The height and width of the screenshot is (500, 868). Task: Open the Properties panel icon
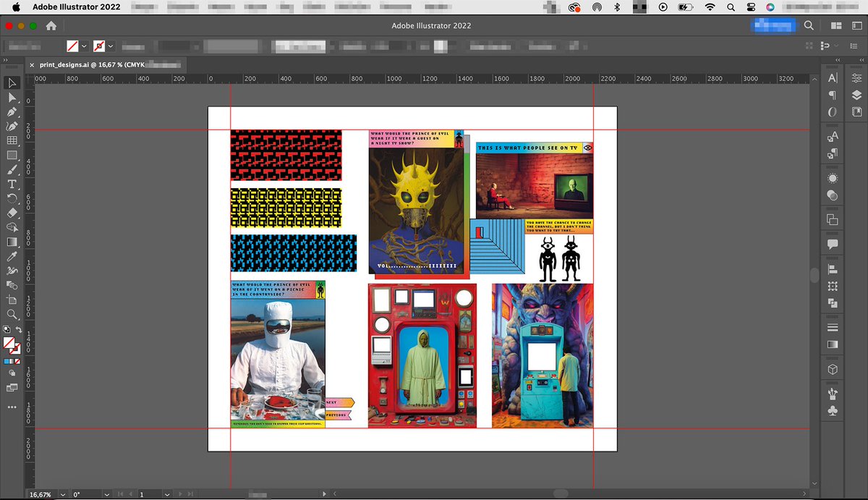857,78
